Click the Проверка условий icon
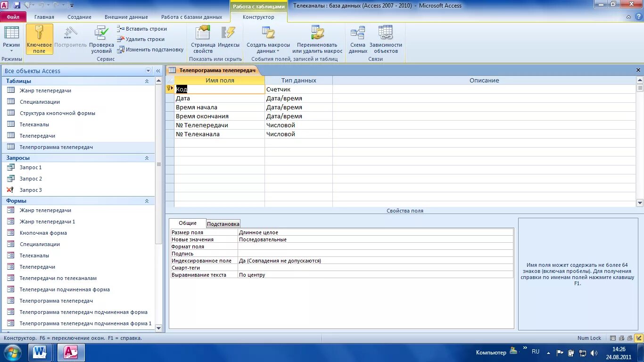The height and width of the screenshot is (362, 644). point(101,40)
